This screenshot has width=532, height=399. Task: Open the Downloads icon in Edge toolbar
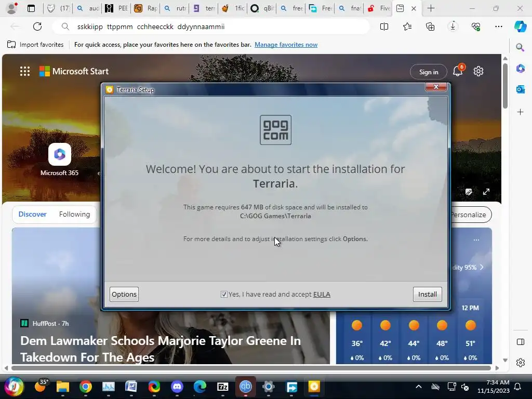pyautogui.click(x=453, y=26)
